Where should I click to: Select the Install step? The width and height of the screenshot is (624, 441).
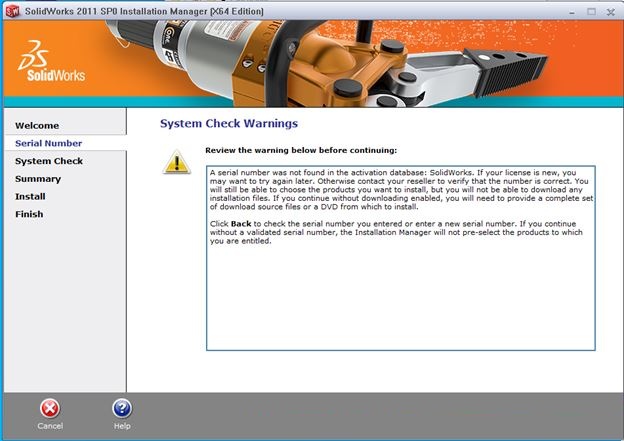click(30, 197)
